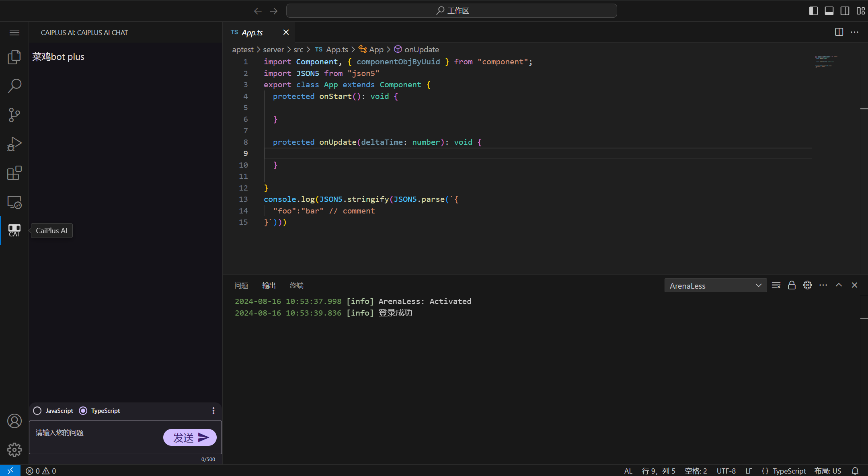868x476 pixels.
Task: Open the Explorer view in activity bar
Action: click(x=14, y=57)
